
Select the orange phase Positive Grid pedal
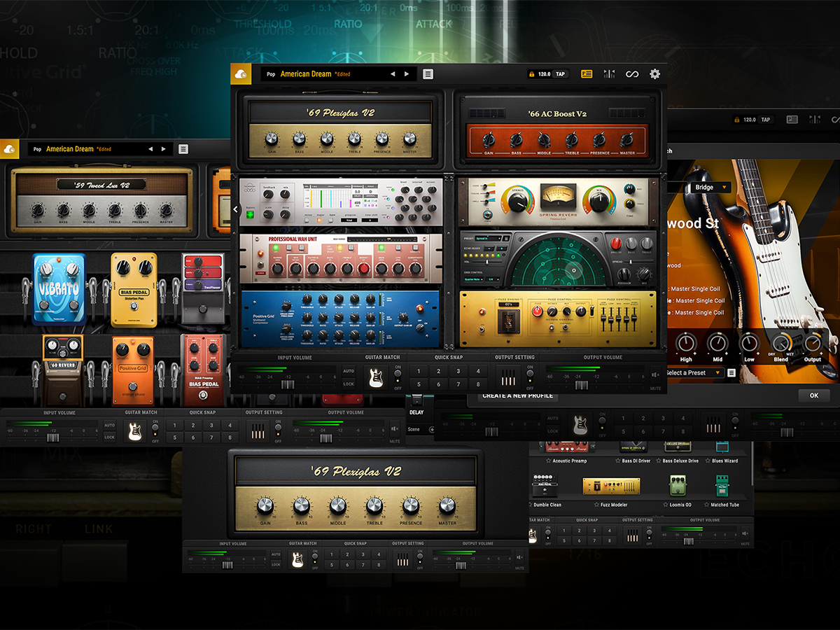pos(133,371)
